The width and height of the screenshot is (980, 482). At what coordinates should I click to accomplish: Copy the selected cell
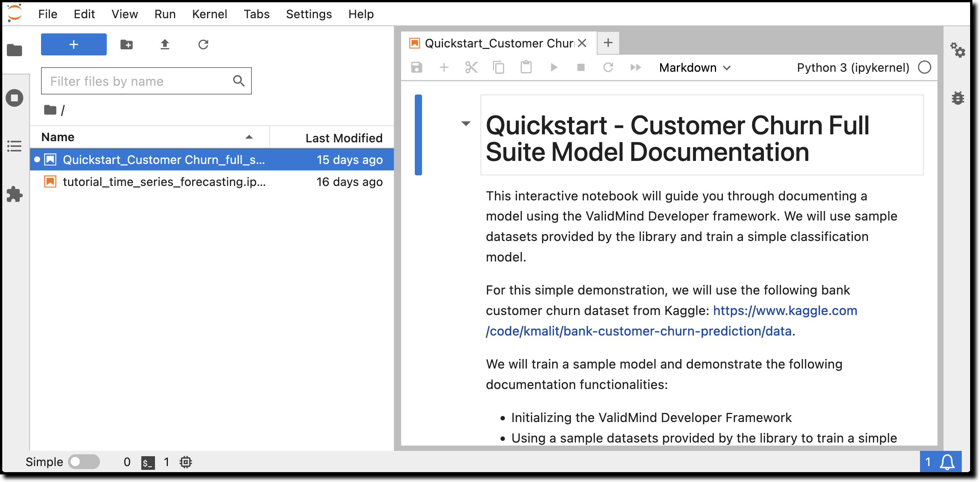click(x=499, y=68)
